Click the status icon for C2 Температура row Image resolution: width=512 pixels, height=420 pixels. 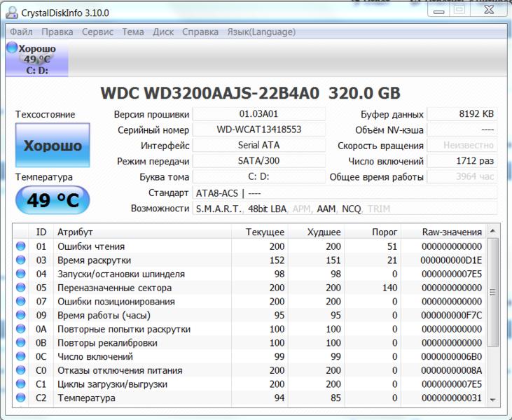[x=20, y=398]
